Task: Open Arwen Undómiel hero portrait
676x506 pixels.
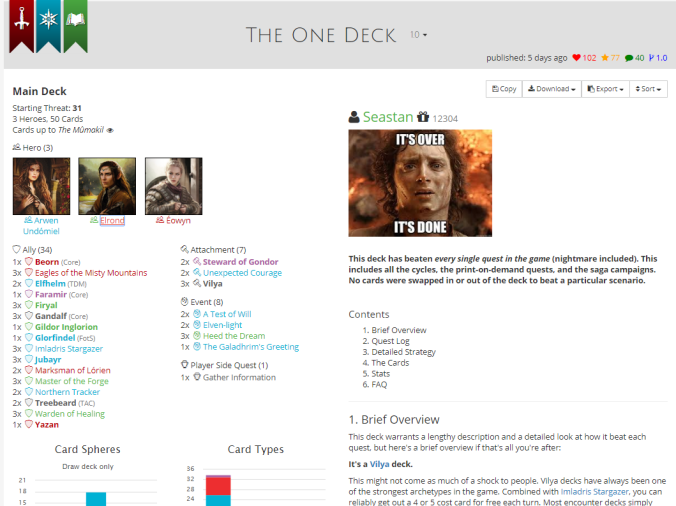Action: 41,186
